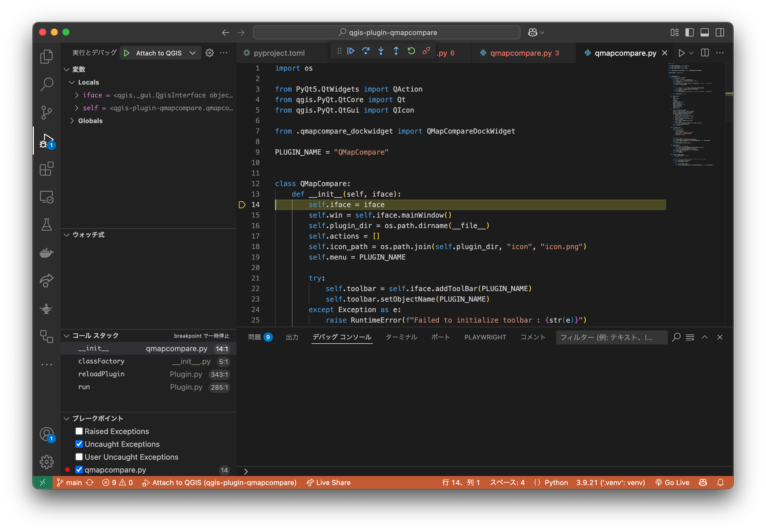Click the debug Continue button
Viewport: 766px width, 532px height.
pos(351,51)
